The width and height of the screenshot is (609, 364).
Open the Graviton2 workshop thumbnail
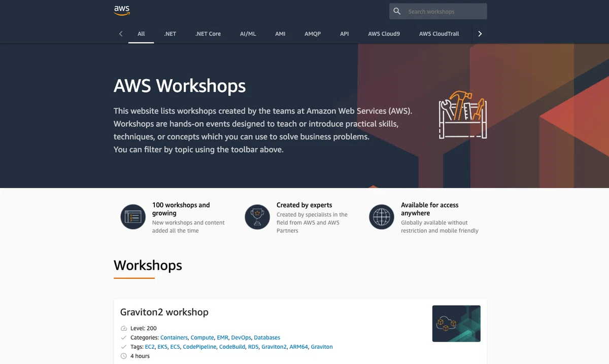tap(456, 323)
